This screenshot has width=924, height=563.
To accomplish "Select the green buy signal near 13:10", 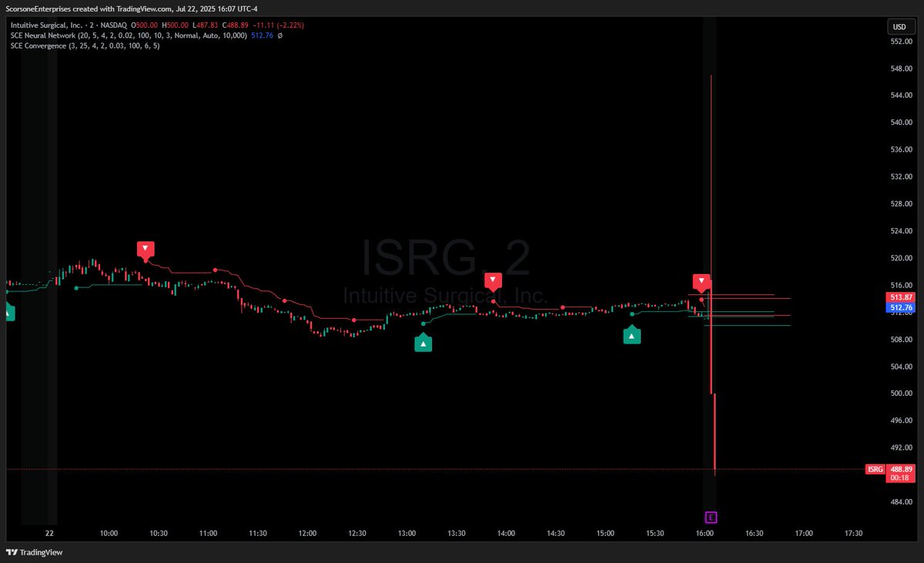I will click(423, 343).
